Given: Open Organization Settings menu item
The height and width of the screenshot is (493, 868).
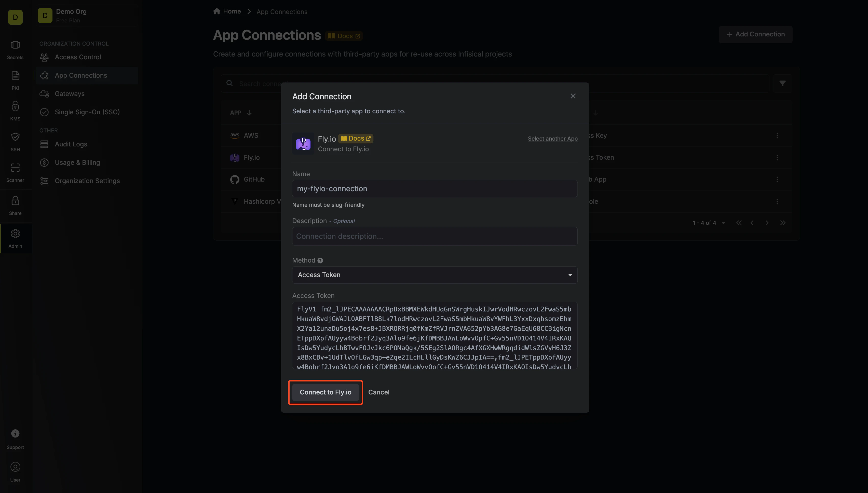Looking at the screenshot, I should click(87, 181).
